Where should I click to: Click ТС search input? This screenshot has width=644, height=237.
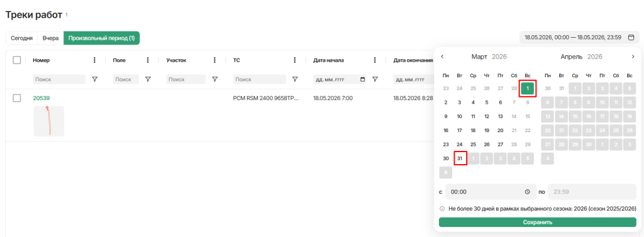[259, 79]
